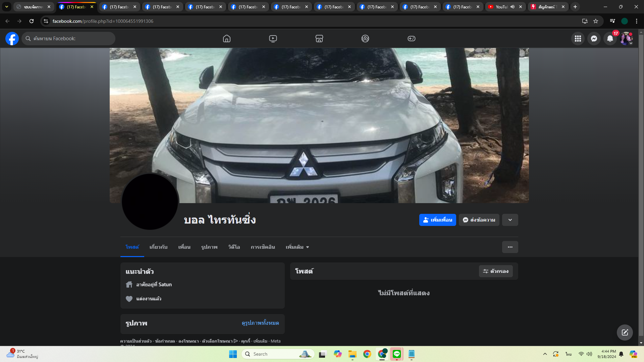This screenshot has width=644, height=362.
Task: Click the เพิ่มเพื่อน add friend button
Action: tap(437, 220)
